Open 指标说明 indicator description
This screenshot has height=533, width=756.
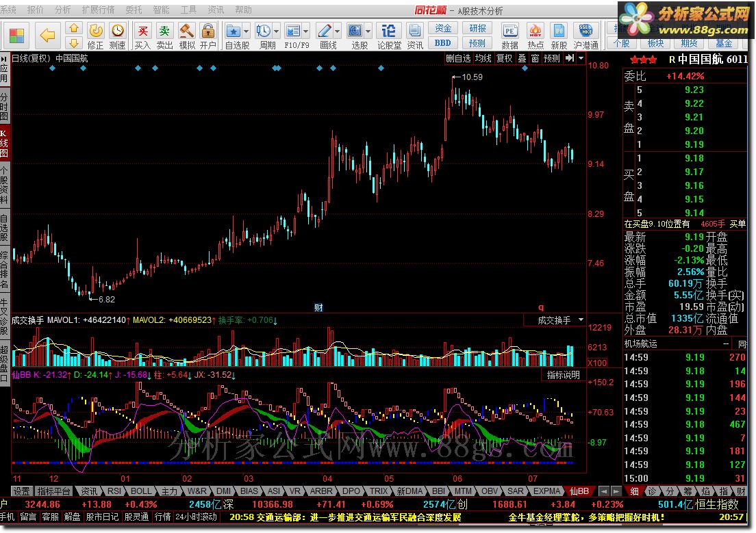pyautogui.click(x=563, y=375)
